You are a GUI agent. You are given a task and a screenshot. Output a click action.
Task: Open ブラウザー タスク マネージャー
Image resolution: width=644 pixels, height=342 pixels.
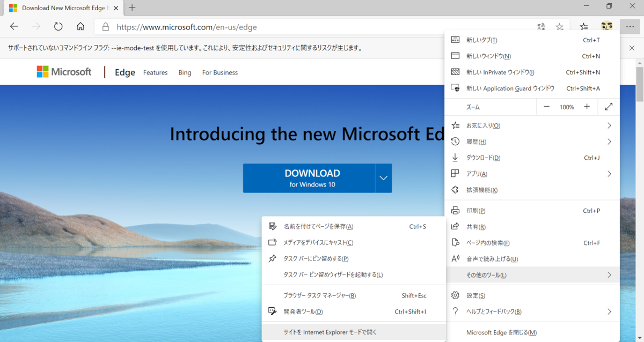coord(354,295)
